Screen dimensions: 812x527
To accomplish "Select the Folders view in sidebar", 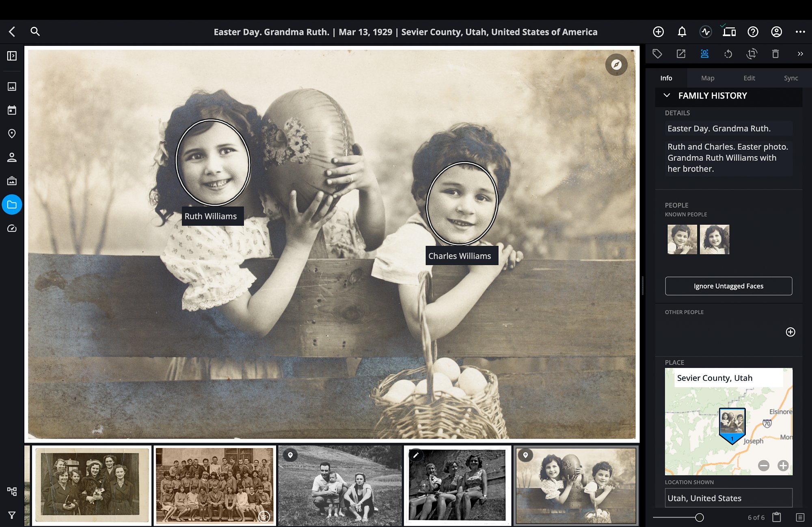I will pos(12,204).
